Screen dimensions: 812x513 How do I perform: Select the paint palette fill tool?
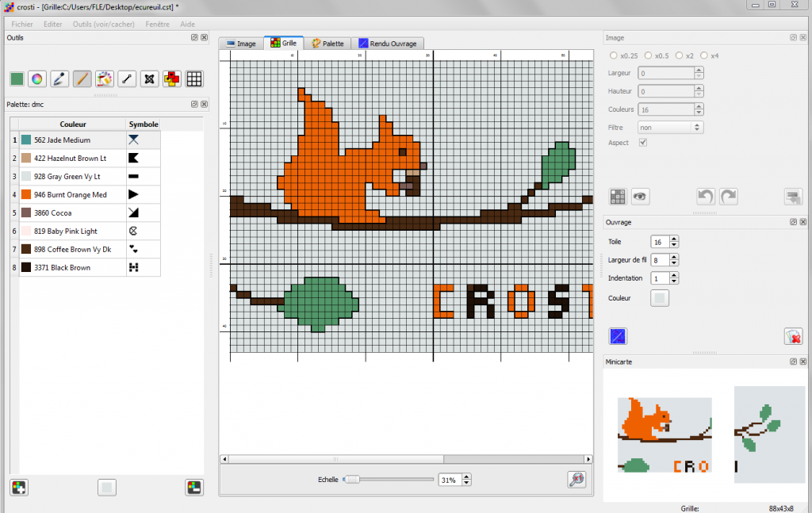click(x=105, y=79)
